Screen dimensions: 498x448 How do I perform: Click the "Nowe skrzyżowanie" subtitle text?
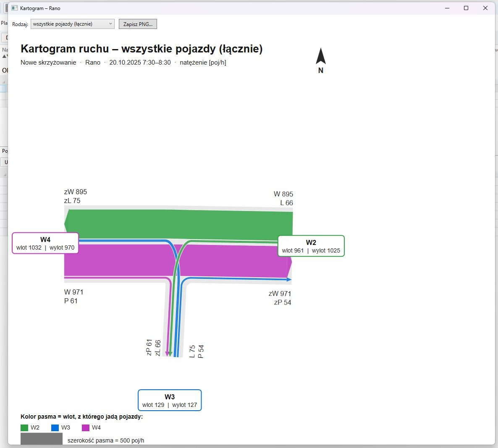[48, 63]
